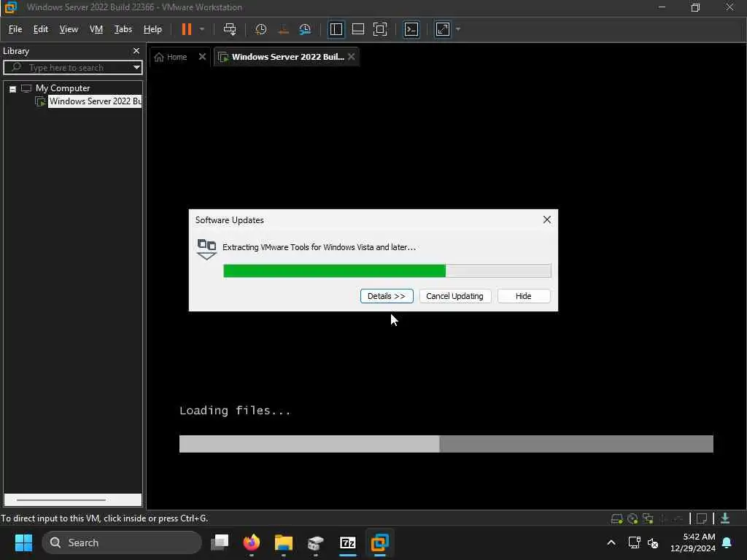Toggle the thumbnail bar view
The height and width of the screenshot is (560, 747).
(357, 29)
